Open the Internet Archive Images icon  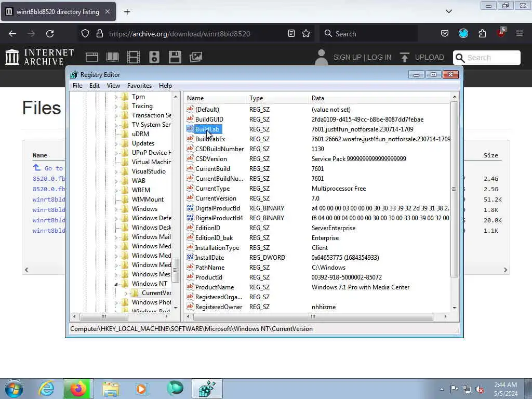[x=196, y=57]
